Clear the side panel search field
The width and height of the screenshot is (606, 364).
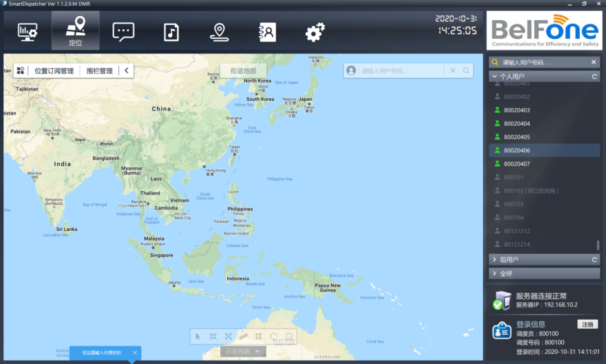[594, 62]
